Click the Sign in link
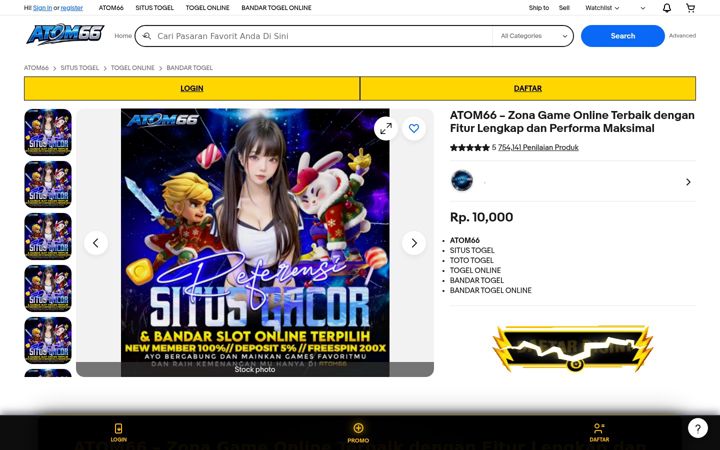Image resolution: width=720 pixels, height=450 pixels. [42, 8]
